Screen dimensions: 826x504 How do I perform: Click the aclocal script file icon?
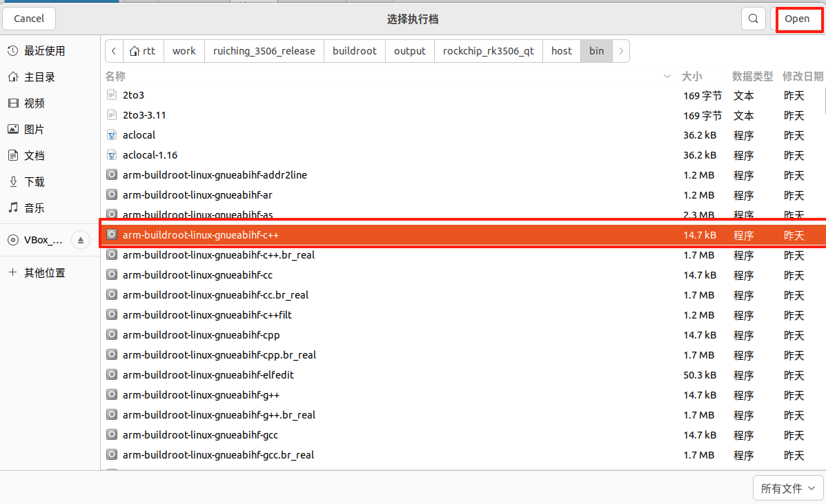tap(112, 135)
